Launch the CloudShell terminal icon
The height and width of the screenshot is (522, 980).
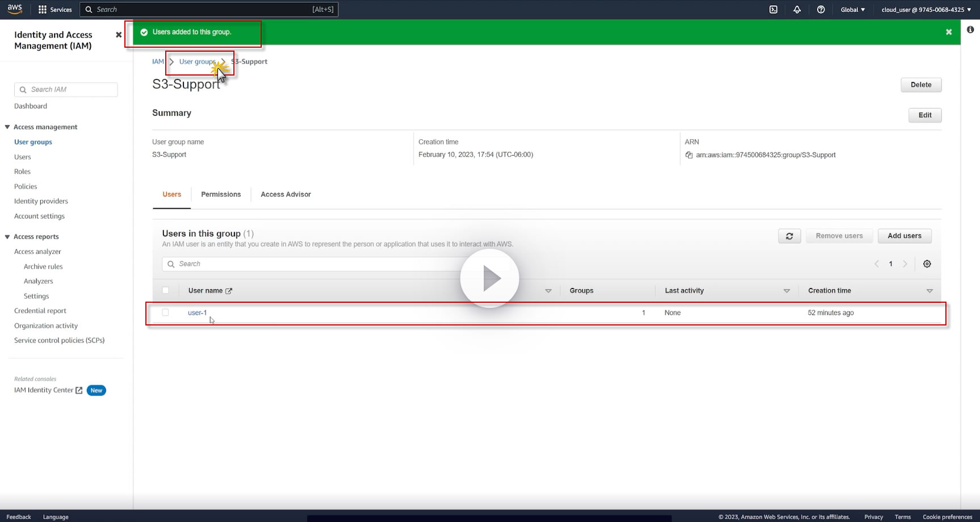[x=773, y=10]
